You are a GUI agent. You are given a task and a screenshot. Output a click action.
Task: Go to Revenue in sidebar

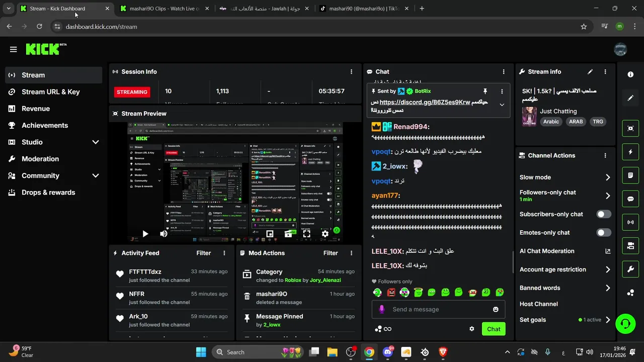[54, 109]
